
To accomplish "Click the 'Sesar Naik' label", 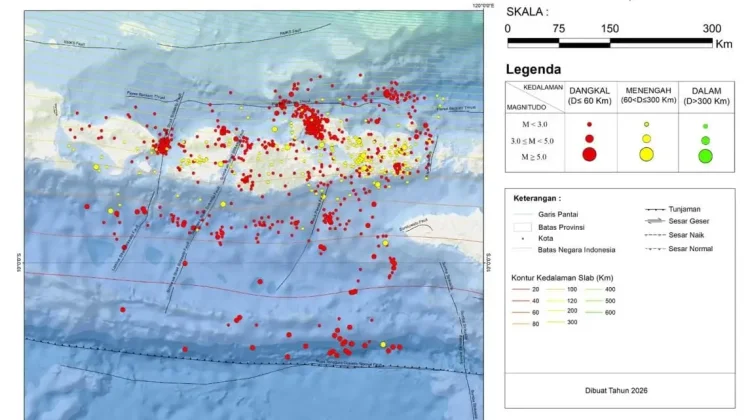I will click(686, 235).
